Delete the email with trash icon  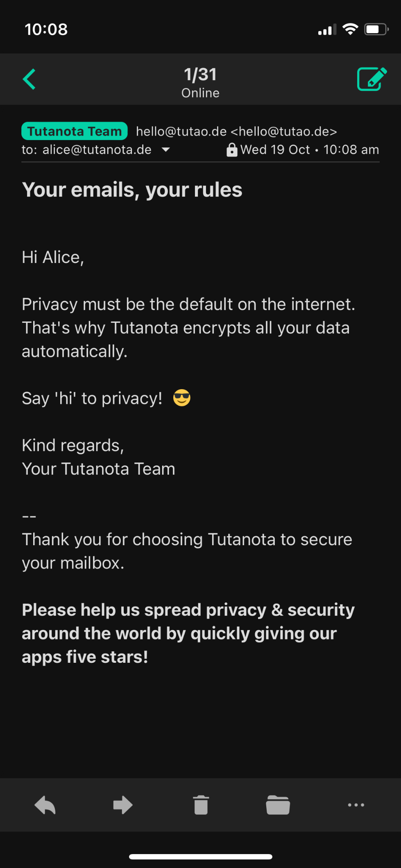[201, 805]
